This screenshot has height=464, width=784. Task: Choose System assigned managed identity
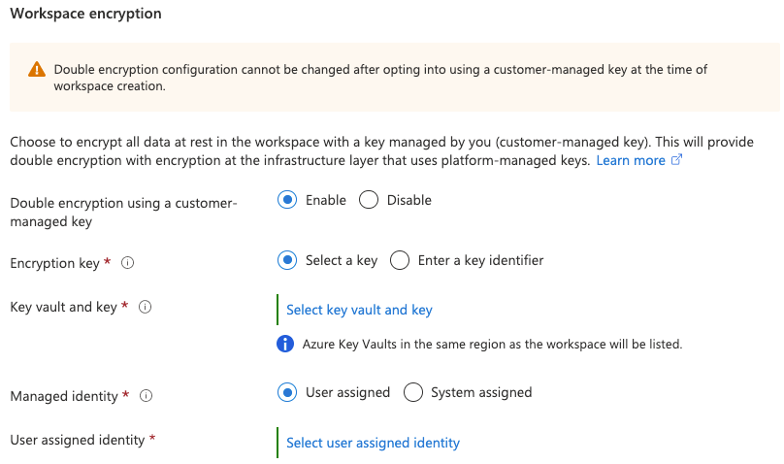[413, 392]
